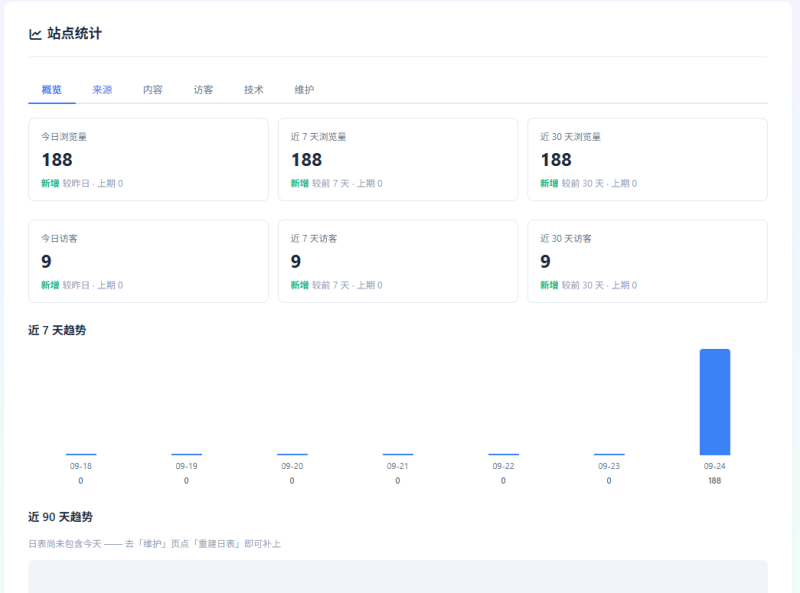
Task: Open the 来源 tab
Action: (102, 90)
